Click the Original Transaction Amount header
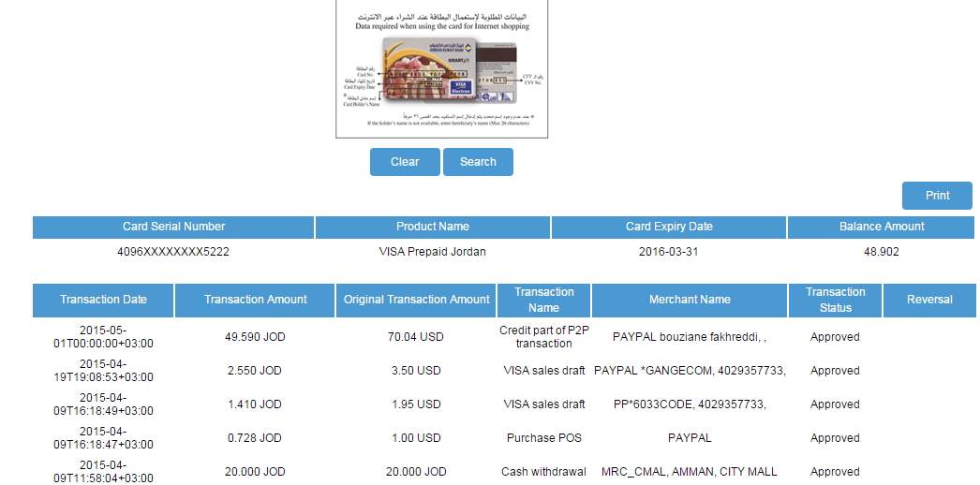Image resolution: width=980 pixels, height=485 pixels. 416,300
